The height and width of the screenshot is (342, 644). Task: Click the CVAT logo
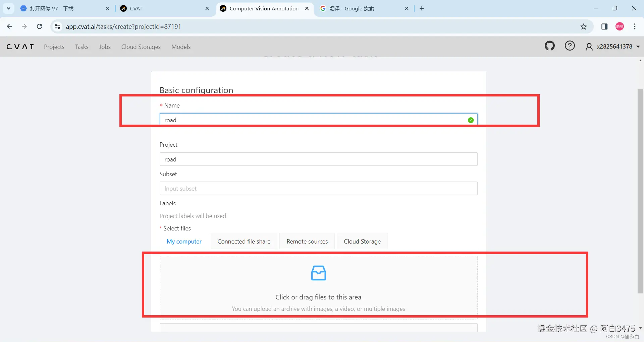coord(20,47)
